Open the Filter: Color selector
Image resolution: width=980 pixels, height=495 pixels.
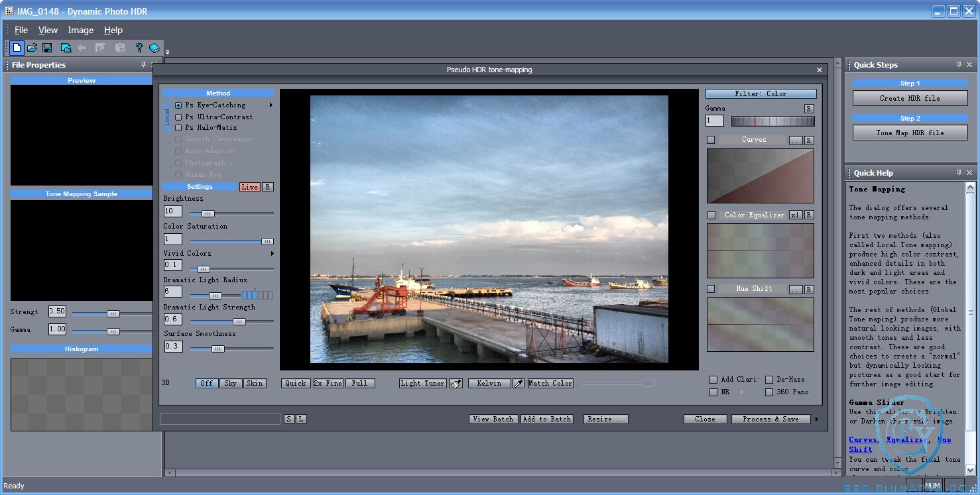coord(761,93)
